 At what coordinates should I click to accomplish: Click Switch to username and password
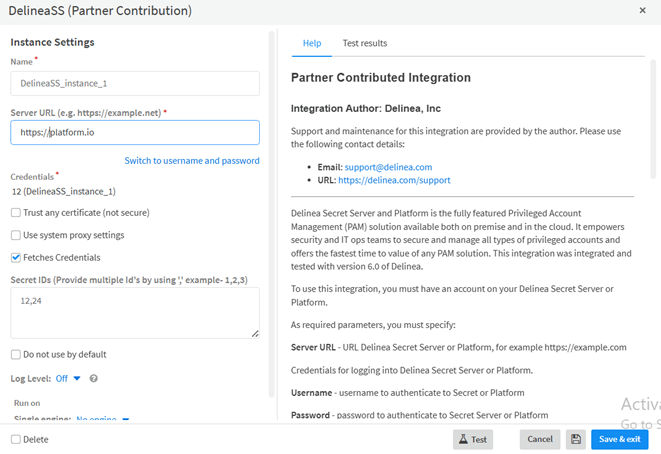tap(191, 160)
